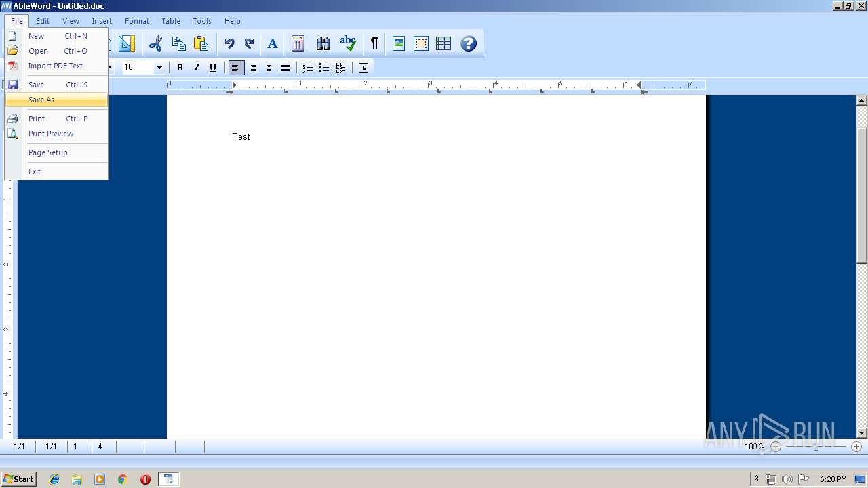
Task: Zoom in with plus button
Action: (x=856, y=447)
